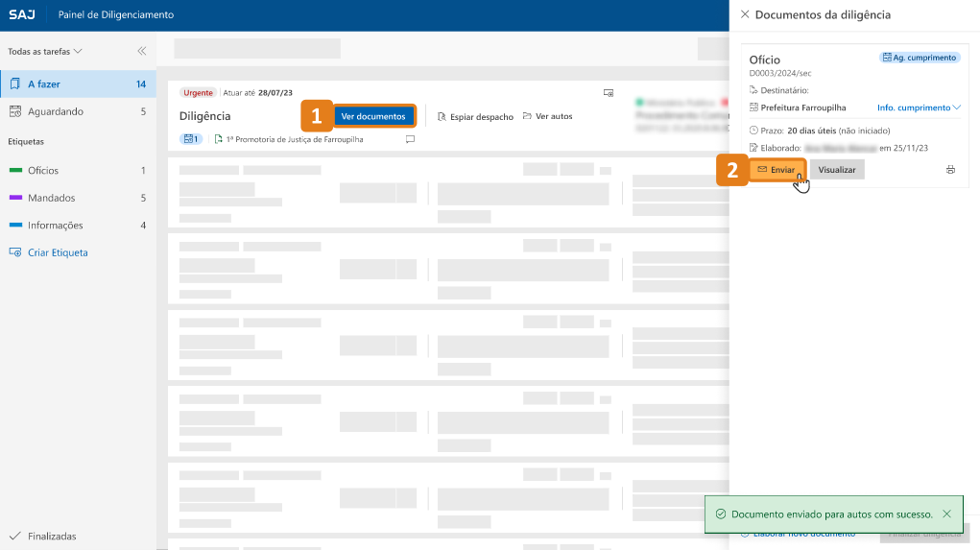980x550 pixels.
Task: Click the Ag. cumprimento status badge
Action: (x=919, y=58)
